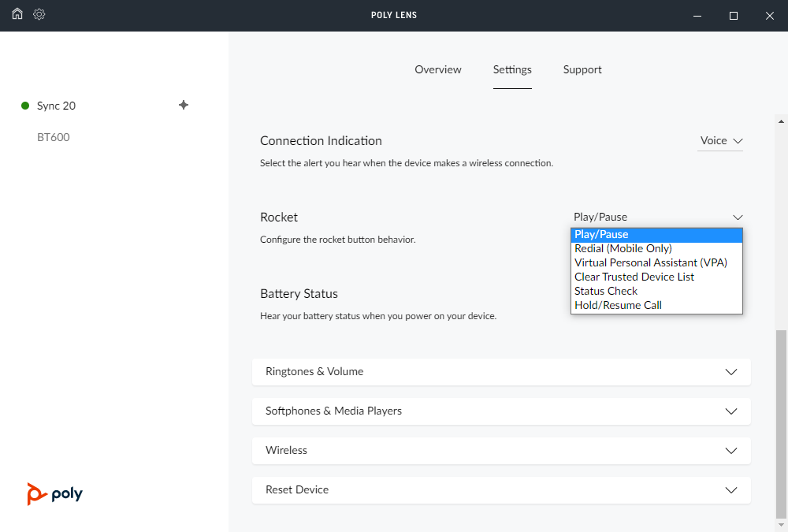The height and width of the screenshot is (532, 788).
Task: Click the scrollbar up arrow
Action: tap(781, 121)
